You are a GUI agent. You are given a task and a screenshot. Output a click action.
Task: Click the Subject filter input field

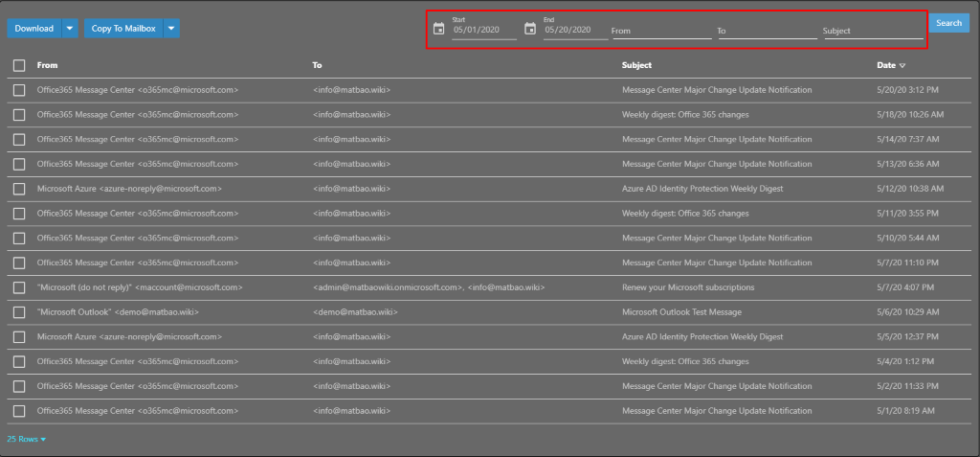tap(873, 31)
